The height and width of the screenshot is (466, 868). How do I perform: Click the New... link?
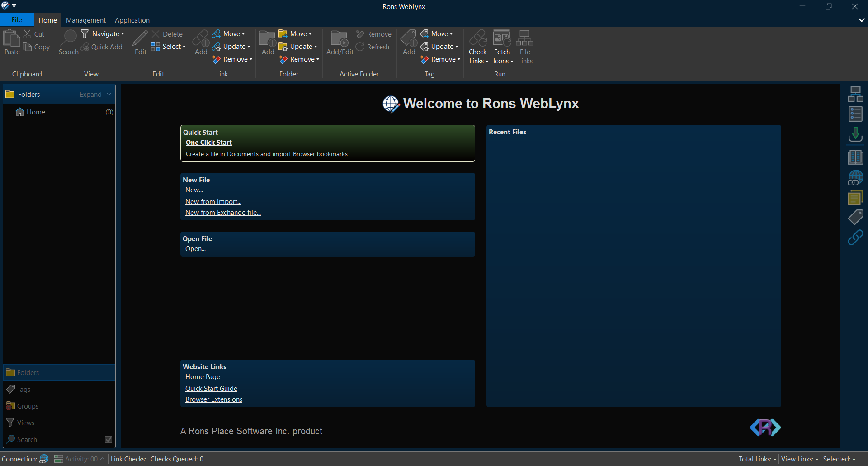coord(194,190)
